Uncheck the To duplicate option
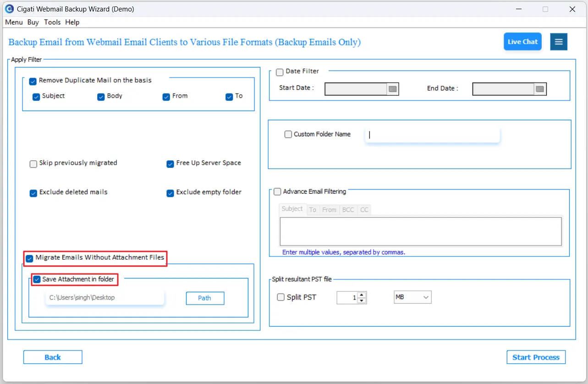 tap(229, 97)
